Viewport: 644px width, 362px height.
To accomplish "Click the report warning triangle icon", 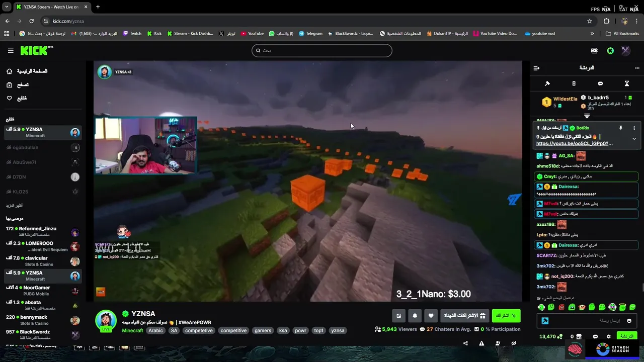I will [481, 343].
